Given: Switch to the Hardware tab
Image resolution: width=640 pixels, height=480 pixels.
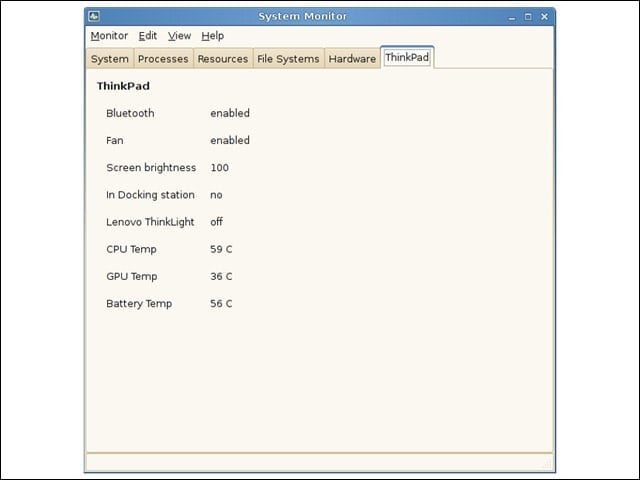Looking at the screenshot, I should tap(352, 59).
